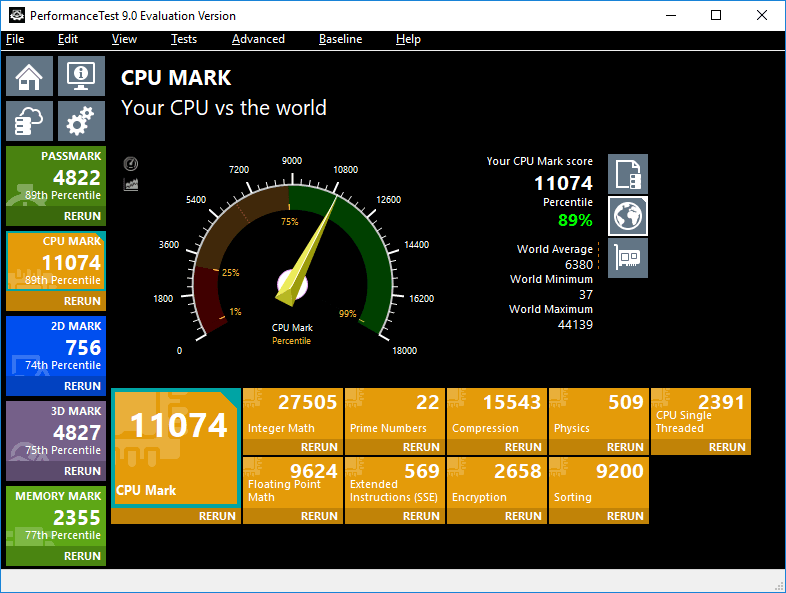This screenshot has height=593, width=786.
Task: Select the Floating Point Math 9624 tile
Action: click(293, 482)
